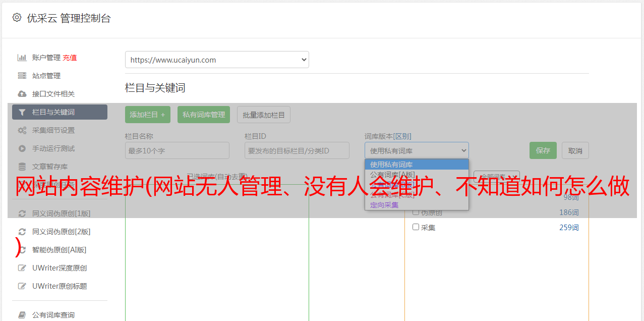Image resolution: width=644 pixels, height=321 pixels.
Task: Click the gears icon for 采集细节设置
Action: point(22,130)
